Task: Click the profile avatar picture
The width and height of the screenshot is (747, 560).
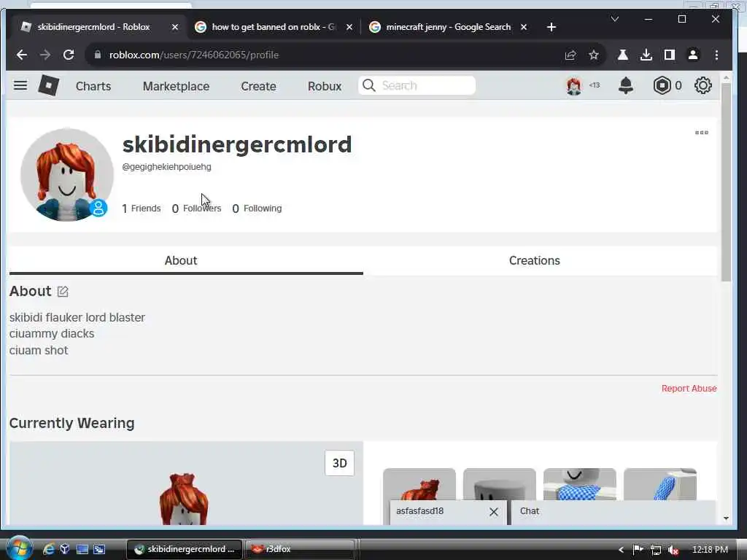Action: click(x=66, y=175)
